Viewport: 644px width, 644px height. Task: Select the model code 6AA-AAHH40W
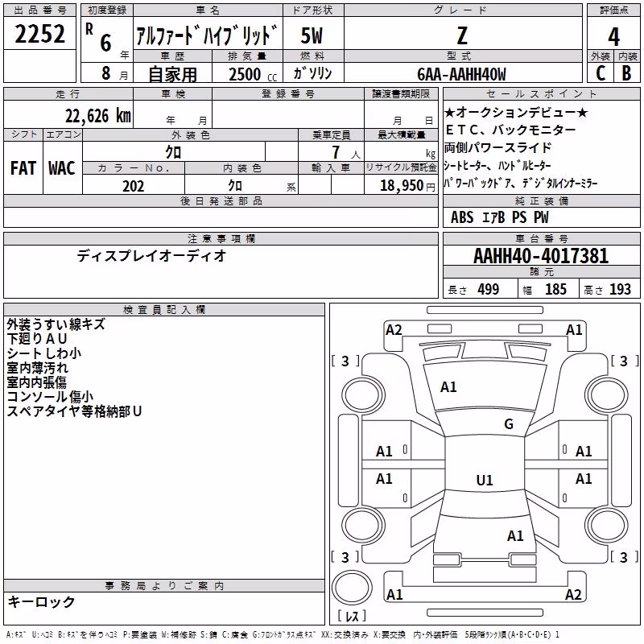point(461,74)
